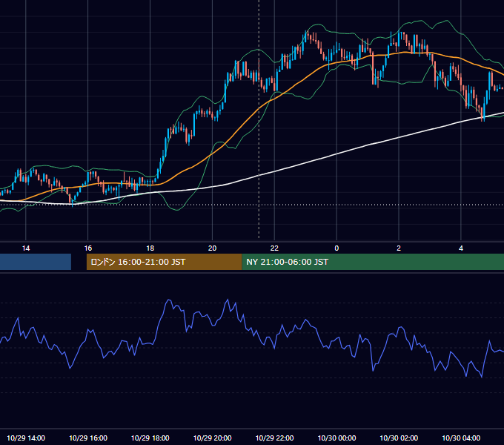Screen dimensions: 504x445
Task: Select the NY 21:00-06:00 JST session bar
Action: coord(373,262)
